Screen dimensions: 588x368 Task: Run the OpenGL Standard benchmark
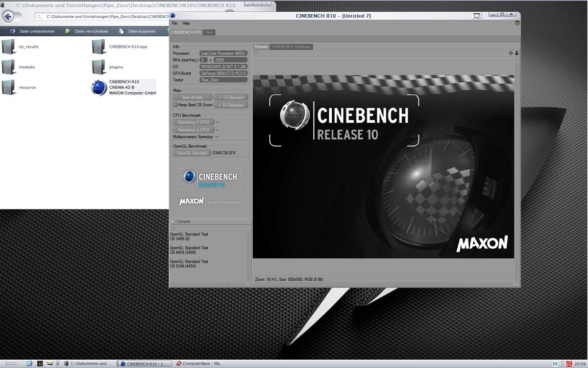[192, 153]
